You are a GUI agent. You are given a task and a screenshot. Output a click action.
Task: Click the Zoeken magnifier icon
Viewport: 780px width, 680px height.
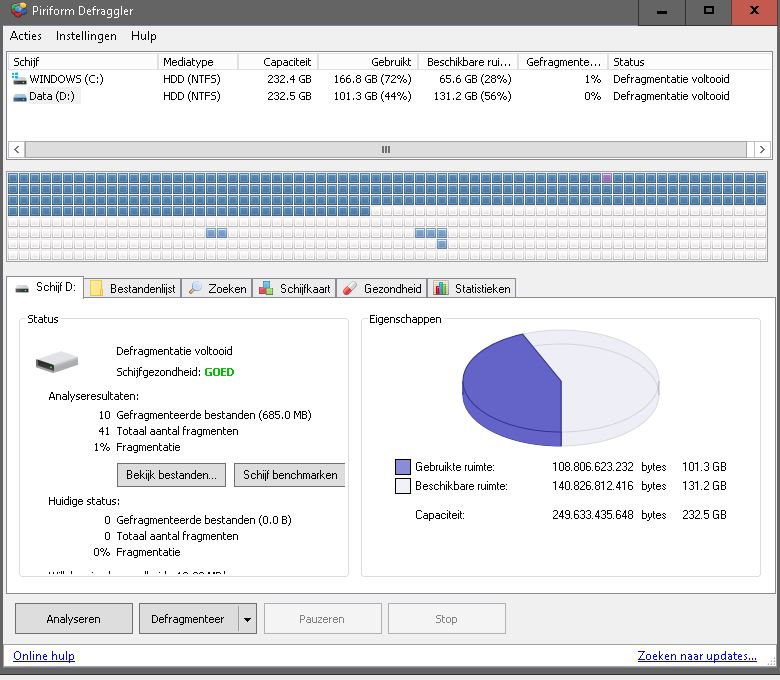click(x=195, y=288)
